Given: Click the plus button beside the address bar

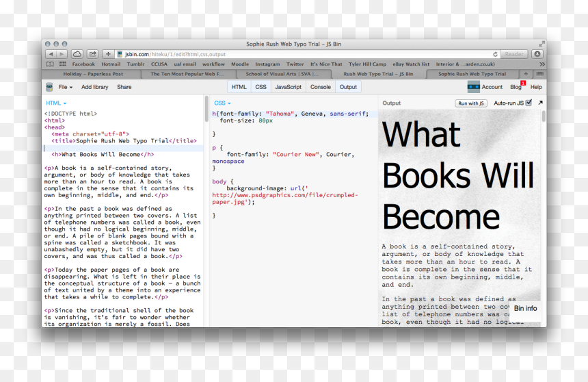Looking at the screenshot, I should pyautogui.click(x=108, y=54).
